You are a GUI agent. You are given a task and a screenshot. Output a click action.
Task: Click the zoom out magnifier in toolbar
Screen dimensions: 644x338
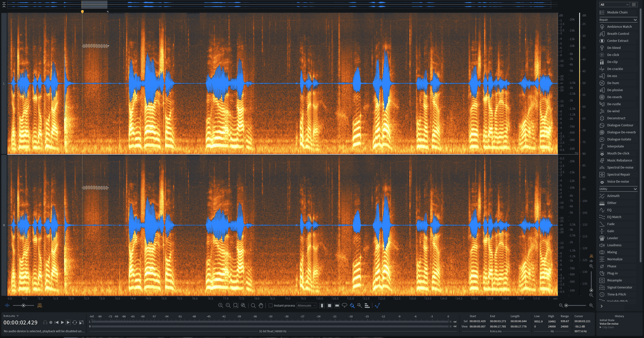[228, 306]
